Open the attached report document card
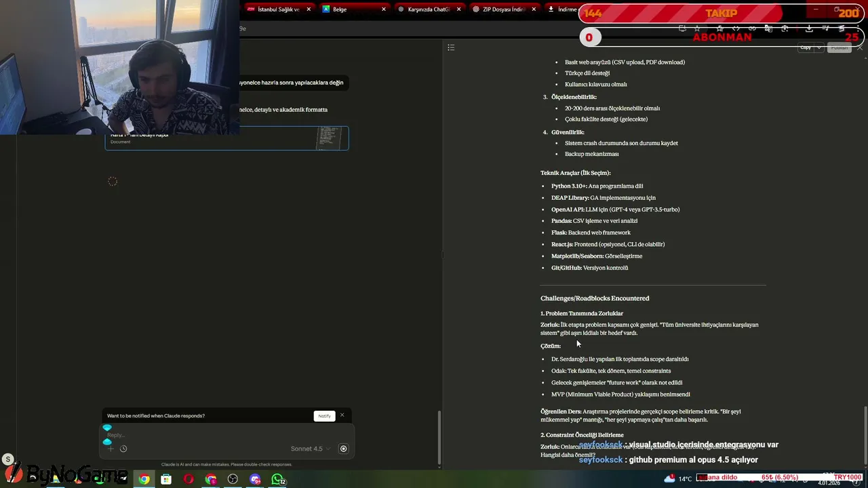Image resolution: width=868 pixels, height=488 pixels. tap(226, 138)
